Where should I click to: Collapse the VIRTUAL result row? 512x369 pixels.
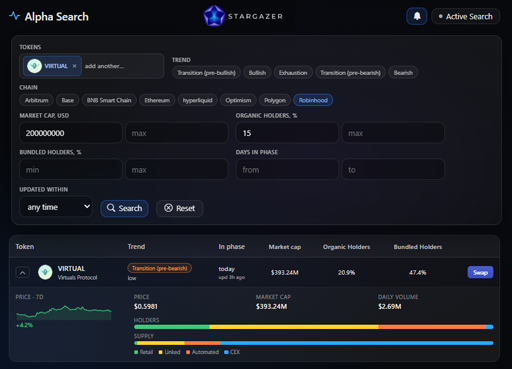click(22, 273)
